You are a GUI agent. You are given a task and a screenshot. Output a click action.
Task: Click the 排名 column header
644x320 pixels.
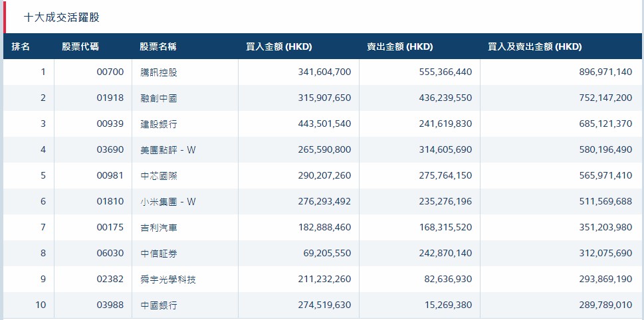point(21,46)
